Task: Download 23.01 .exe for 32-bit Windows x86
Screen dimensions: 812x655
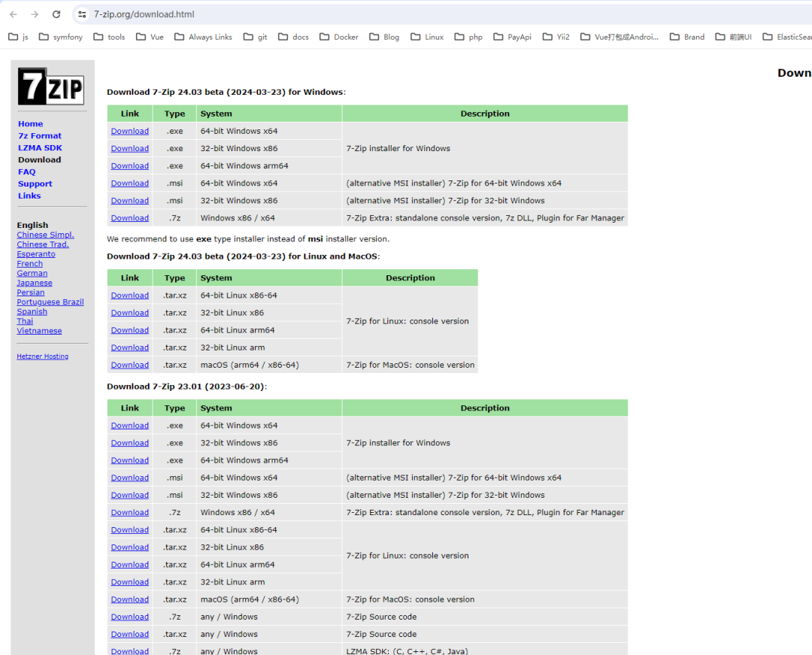Action: pos(130,443)
